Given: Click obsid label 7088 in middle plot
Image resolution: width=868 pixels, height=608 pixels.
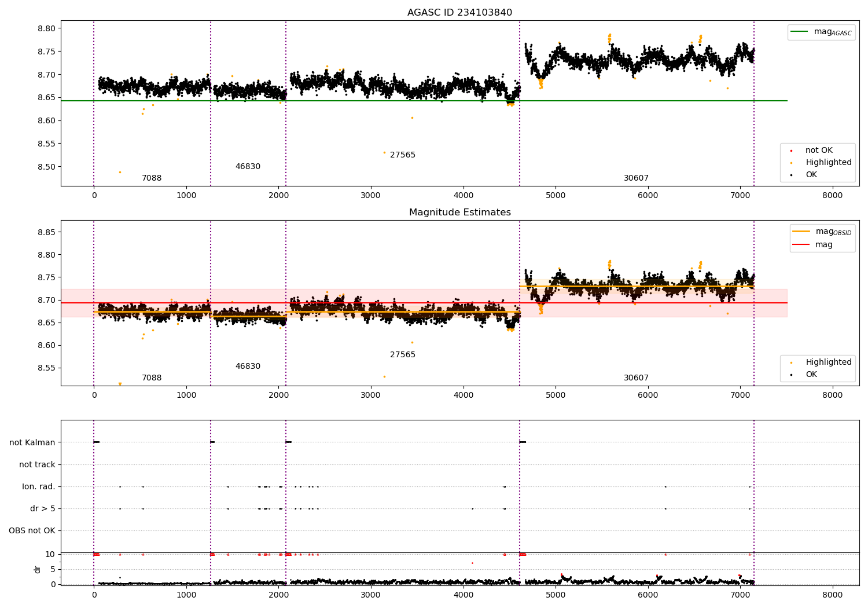Looking at the screenshot, I should coord(152,378).
